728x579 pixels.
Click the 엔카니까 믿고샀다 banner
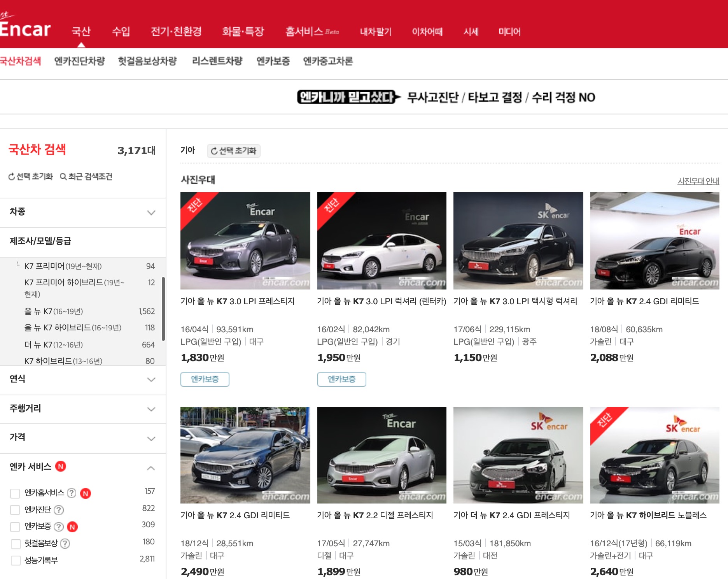click(446, 97)
